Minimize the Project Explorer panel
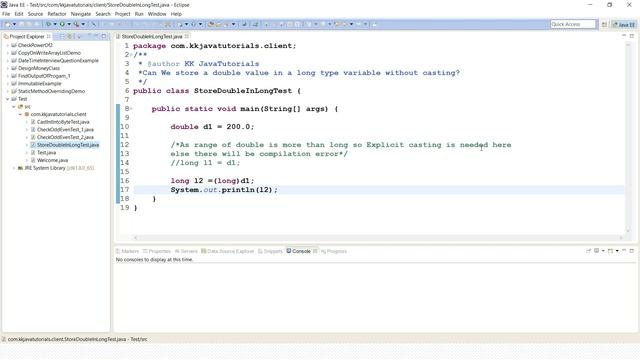The width and height of the screenshot is (640, 360). tap(96, 36)
